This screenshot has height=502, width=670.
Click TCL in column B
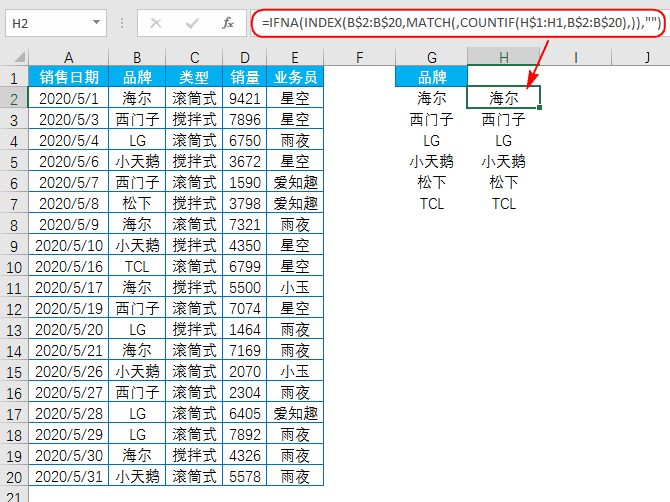137,267
